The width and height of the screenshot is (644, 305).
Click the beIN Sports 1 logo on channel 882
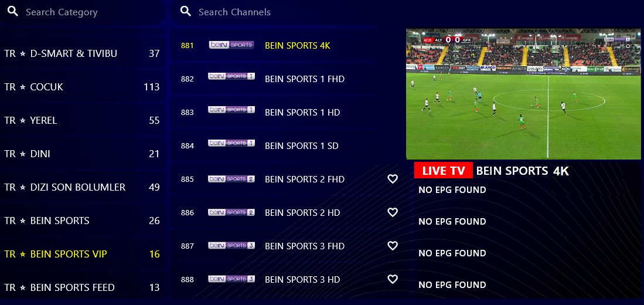(x=231, y=76)
